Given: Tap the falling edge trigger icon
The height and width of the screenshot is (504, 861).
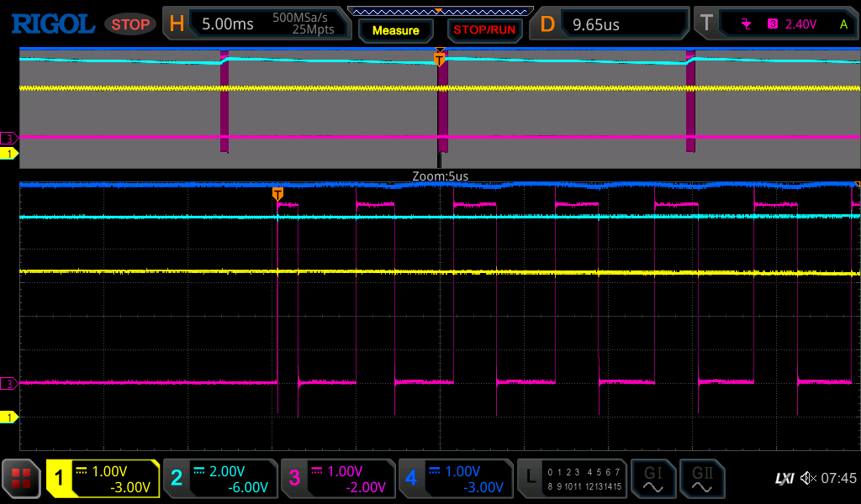Looking at the screenshot, I should click(x=746, y=24).
